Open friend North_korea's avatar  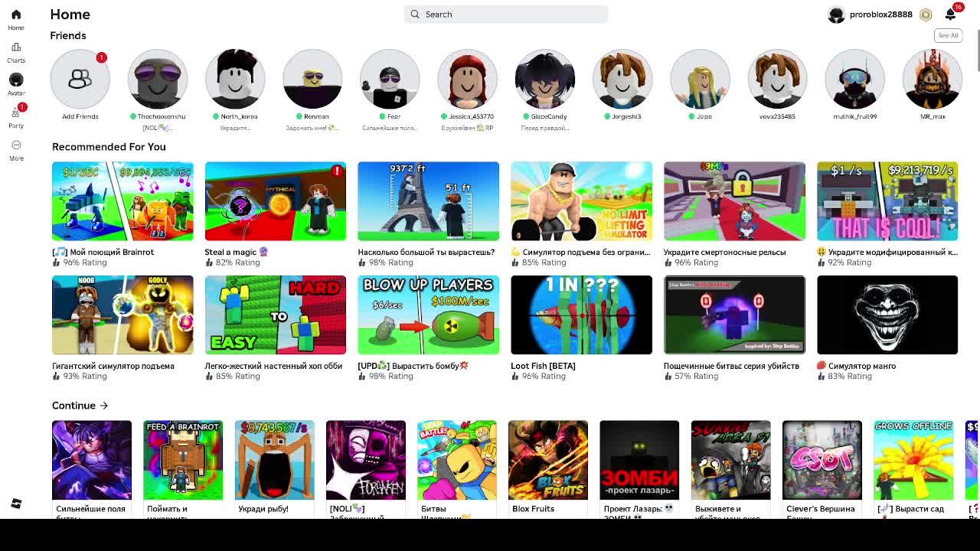pyautogui.click(x=235, y=79)
